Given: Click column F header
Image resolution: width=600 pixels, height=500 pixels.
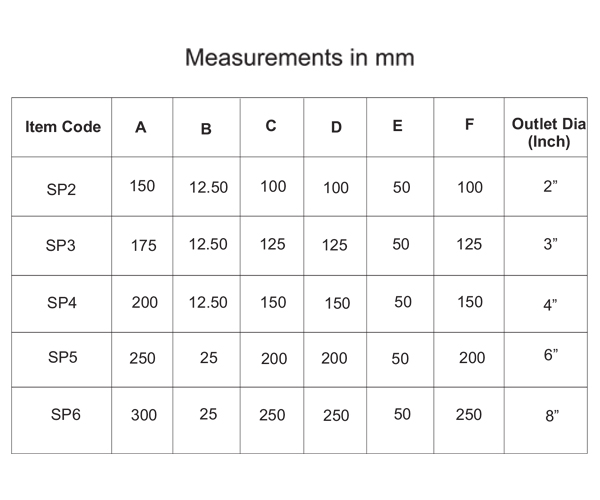Looking at the screenshot, I should coord(469,124).
